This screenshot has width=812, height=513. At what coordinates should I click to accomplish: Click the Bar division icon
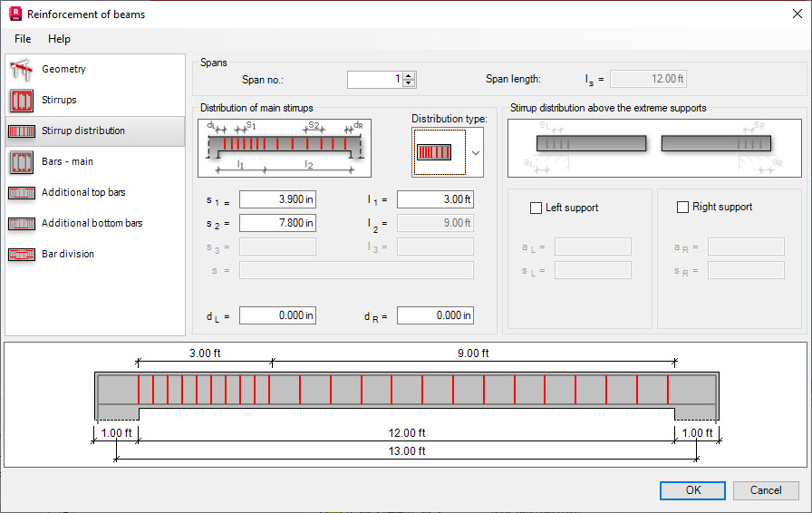pos(21,255)
